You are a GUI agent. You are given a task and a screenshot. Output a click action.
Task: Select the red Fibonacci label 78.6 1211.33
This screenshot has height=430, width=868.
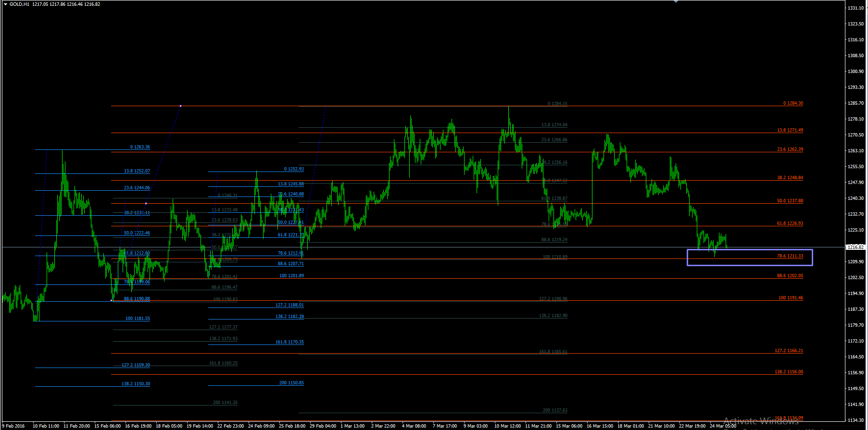pos(790,256)
